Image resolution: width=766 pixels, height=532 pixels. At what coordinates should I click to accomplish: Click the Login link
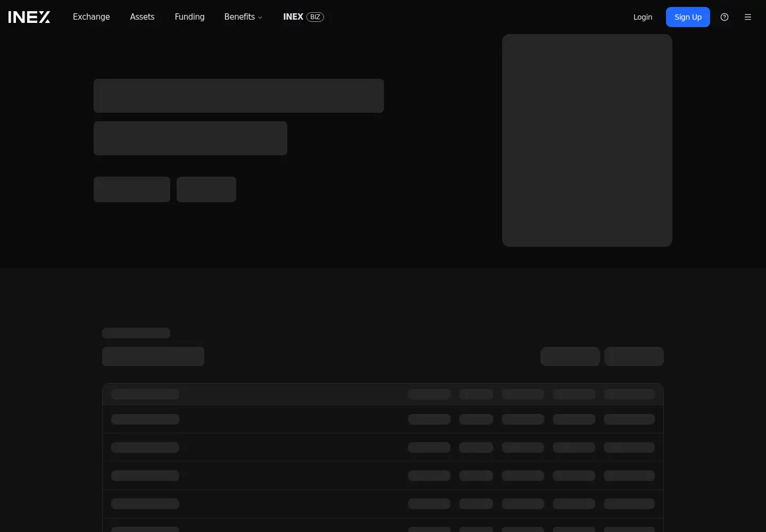tap(643, 17)
